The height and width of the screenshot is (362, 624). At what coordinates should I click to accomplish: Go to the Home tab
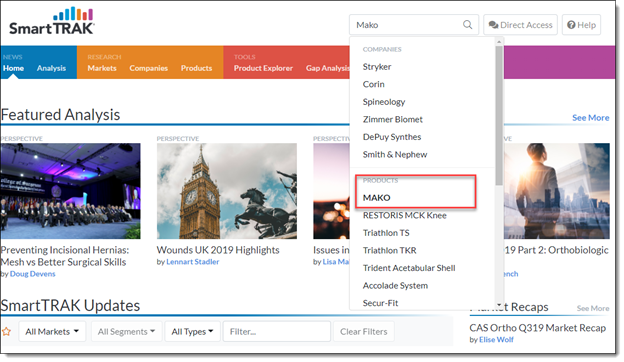pos(13,68)
